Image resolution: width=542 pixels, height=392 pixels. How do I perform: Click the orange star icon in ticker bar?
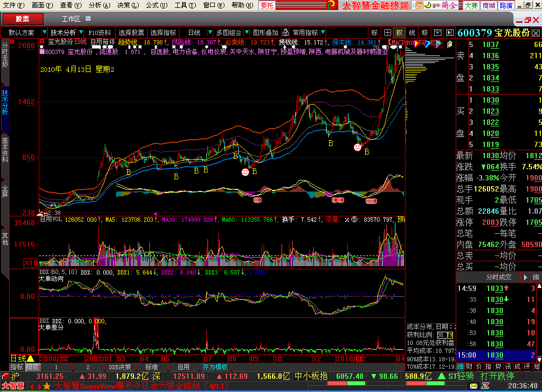pos(47,386)
